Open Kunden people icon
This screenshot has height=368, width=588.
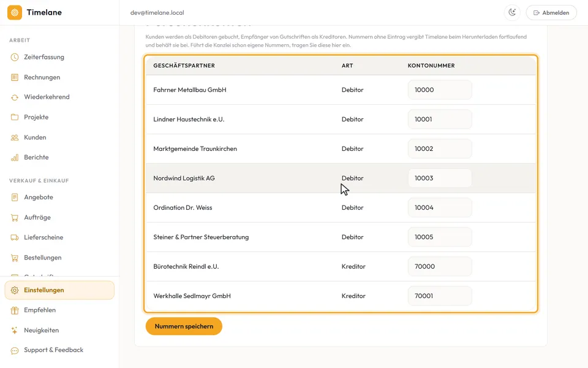15,137
